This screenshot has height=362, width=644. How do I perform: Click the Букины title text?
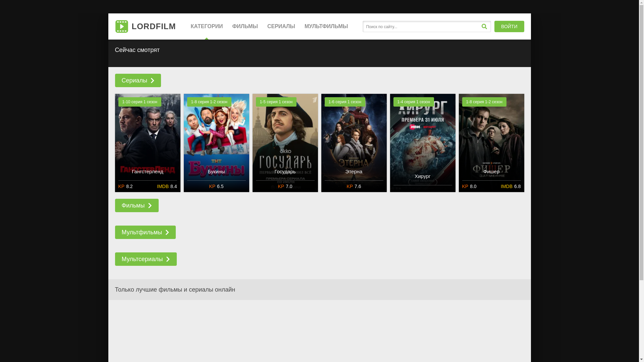tap(216, 172)
